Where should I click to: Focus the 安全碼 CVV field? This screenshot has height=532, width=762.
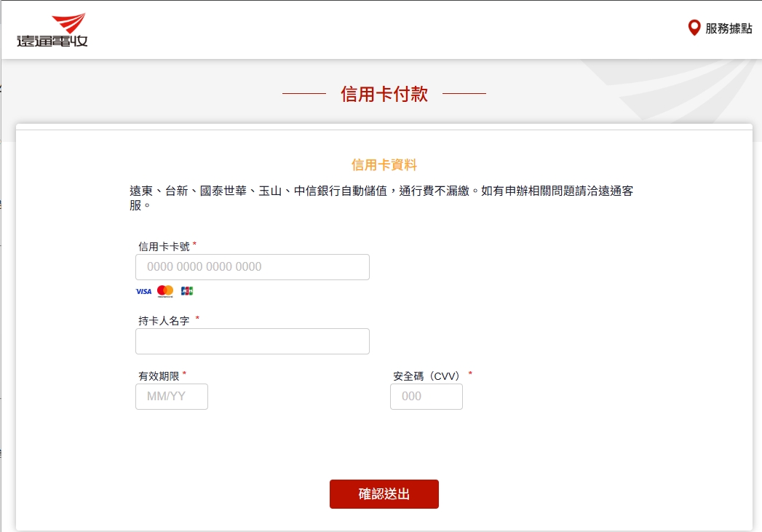coord(426,397)
